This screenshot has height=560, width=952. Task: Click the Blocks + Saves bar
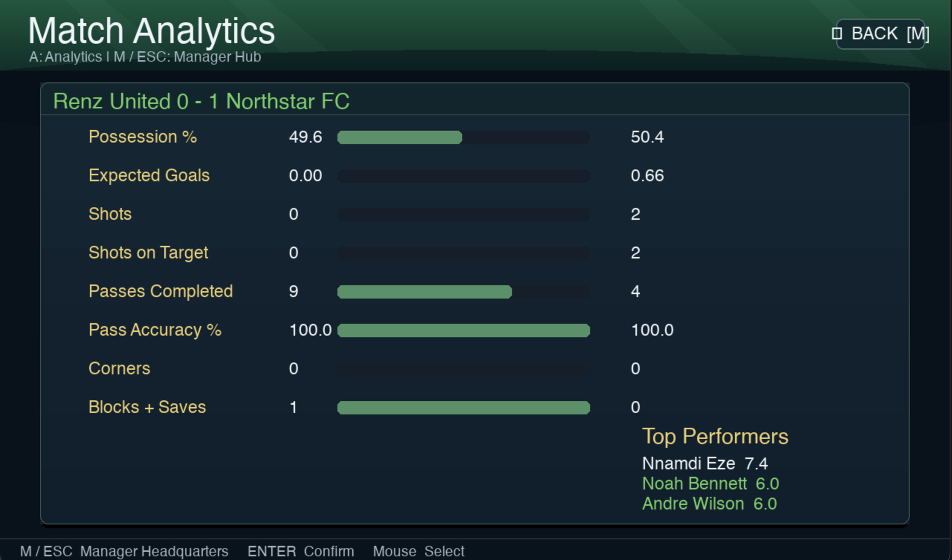tap(463, 408)
